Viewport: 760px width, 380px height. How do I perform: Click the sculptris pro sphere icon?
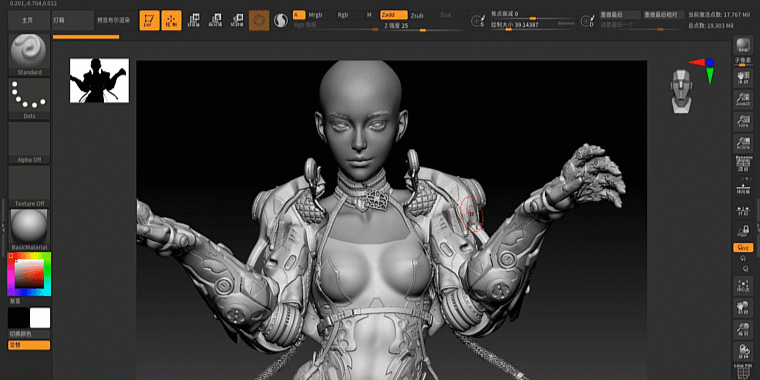[x=280, y=20]
